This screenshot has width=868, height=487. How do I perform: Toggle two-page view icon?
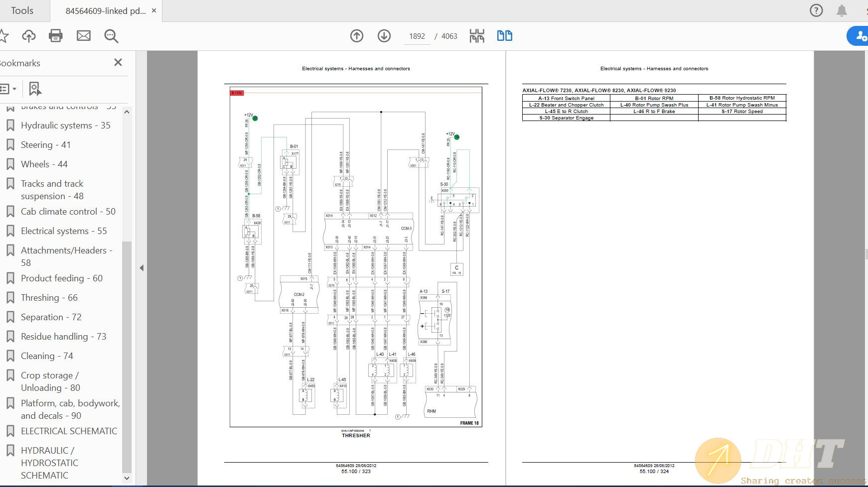click(x=505, y=36)
